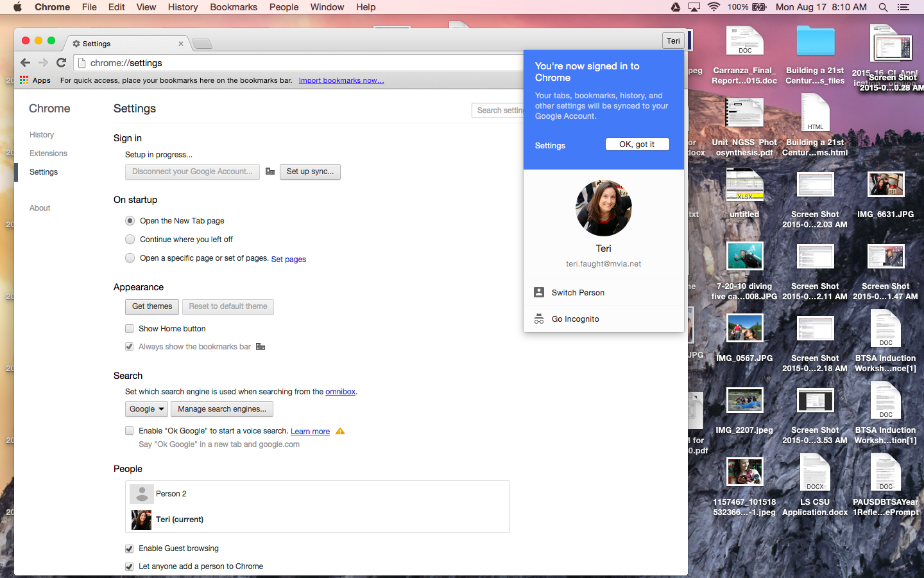
Task: Click Settings link in sign-in popup
Action: point(550,146)
